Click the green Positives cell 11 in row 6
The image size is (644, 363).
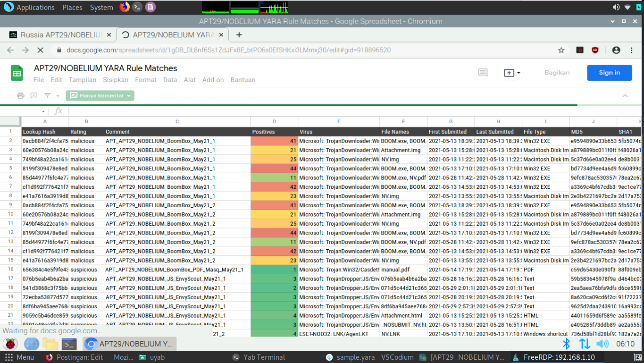(x=274, y=177)
